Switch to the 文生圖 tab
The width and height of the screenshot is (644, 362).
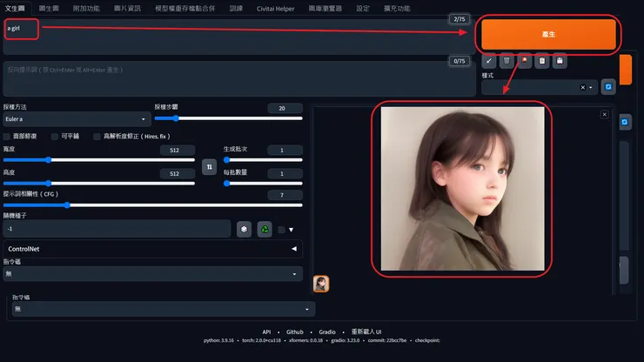(x=15, y=8)
